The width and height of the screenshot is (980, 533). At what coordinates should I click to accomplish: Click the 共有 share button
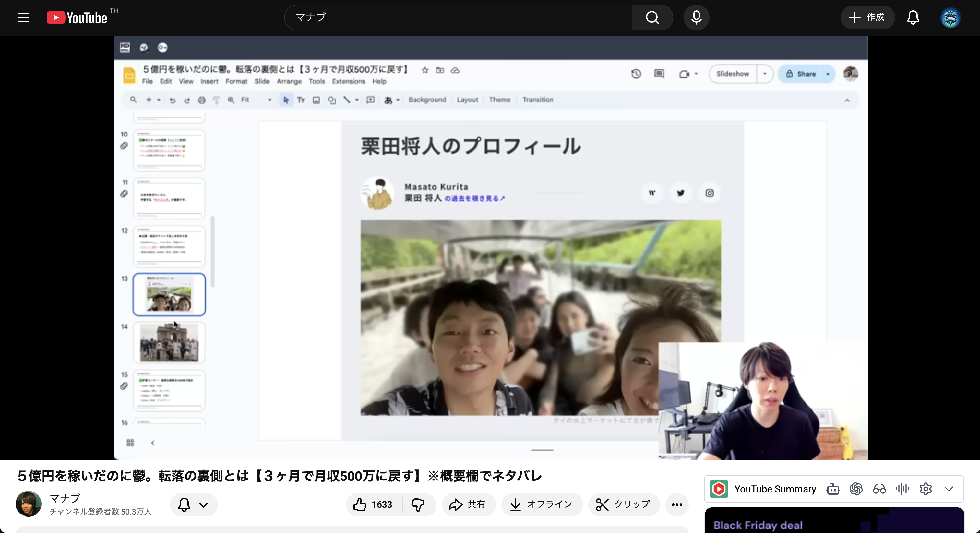468,504
